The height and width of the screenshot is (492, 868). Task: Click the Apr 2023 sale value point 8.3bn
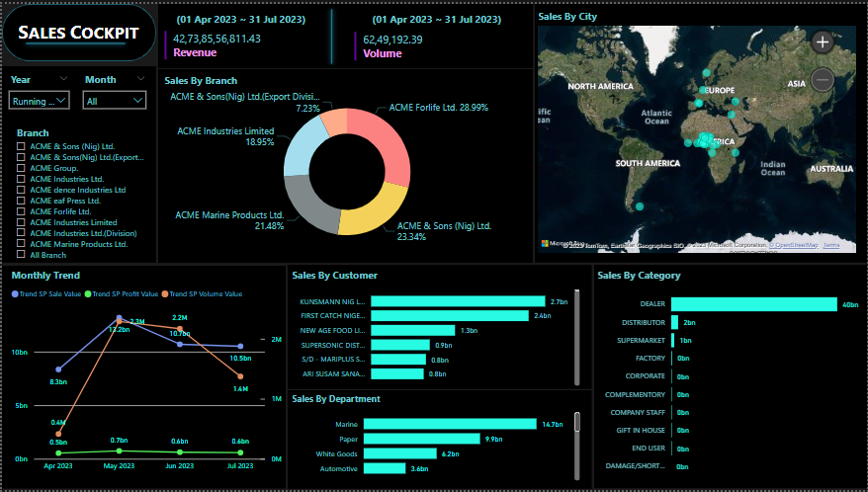pos(58,369)
